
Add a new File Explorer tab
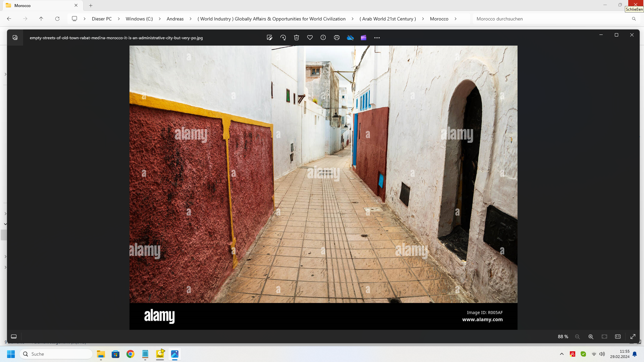[x=91, y=5]
